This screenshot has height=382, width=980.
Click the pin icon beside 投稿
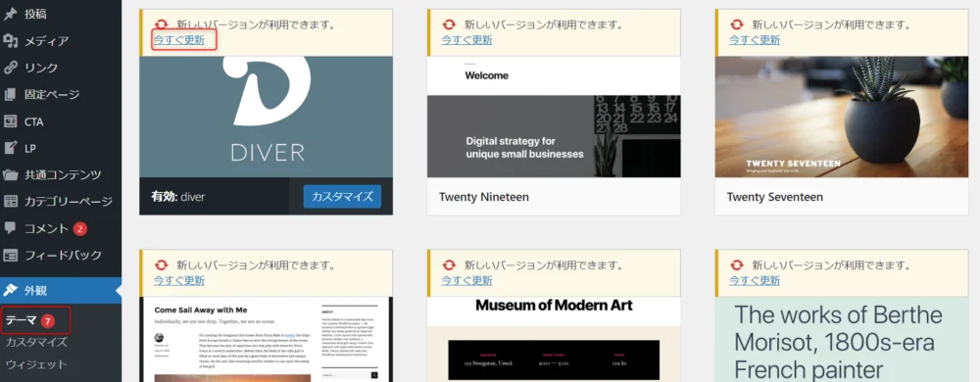pos(10,15)
